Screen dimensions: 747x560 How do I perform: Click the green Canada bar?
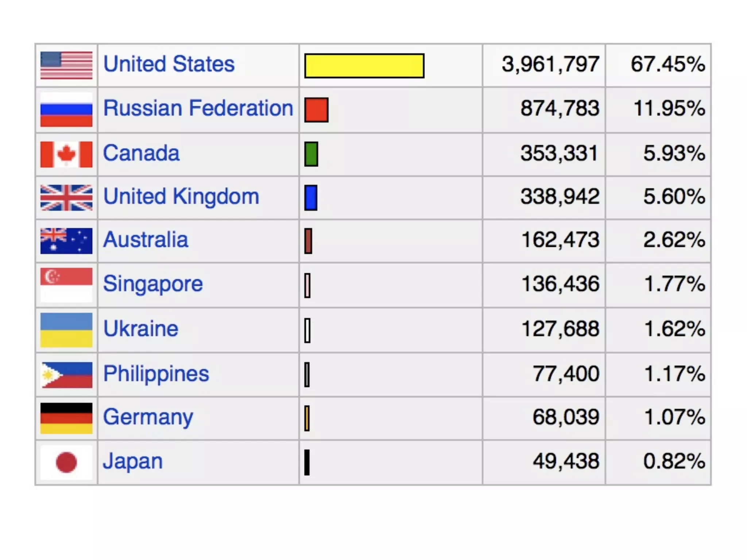pyautogui.click(x=311, y=154)
